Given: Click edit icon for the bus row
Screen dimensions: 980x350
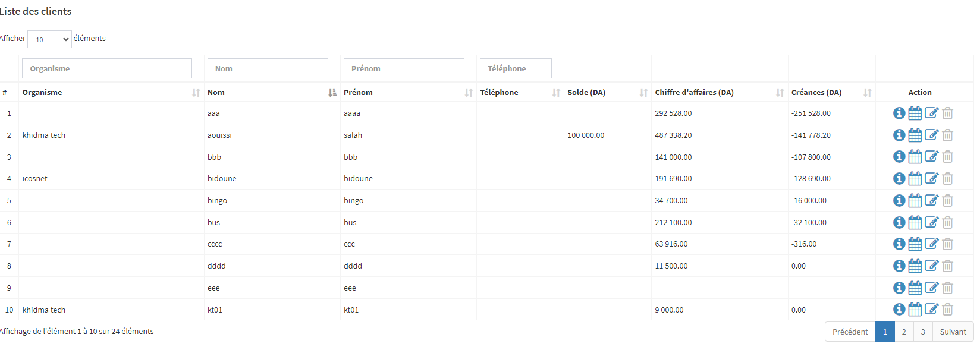Looking at the screenshot, I should click(931, 222).
